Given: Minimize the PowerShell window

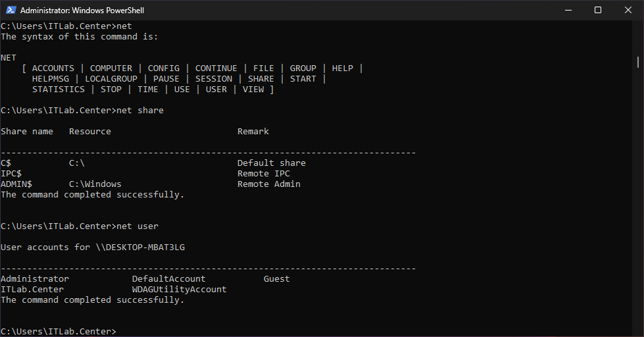Looking at the screenshot, I should [568, 10].
